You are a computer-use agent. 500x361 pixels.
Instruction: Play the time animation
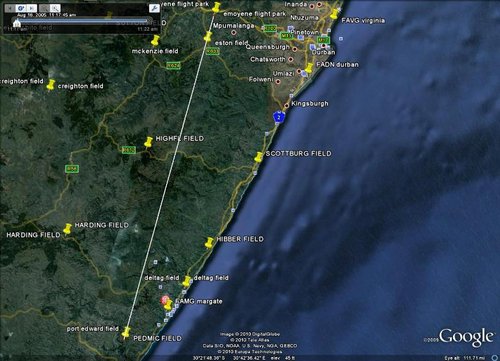point(21,8)
